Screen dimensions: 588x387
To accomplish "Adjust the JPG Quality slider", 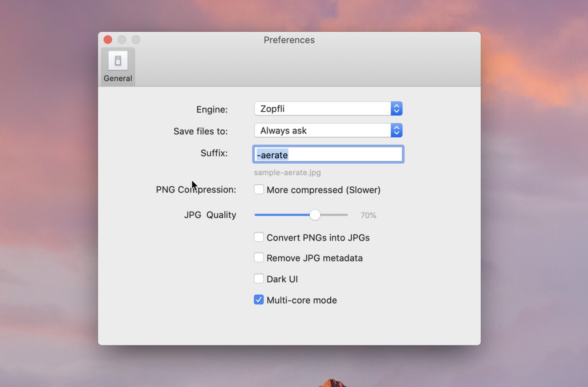I will [x=315, y=214].
